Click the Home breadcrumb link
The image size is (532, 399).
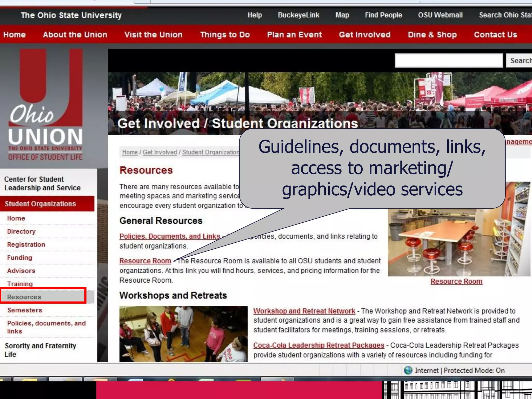click(130, 152)
